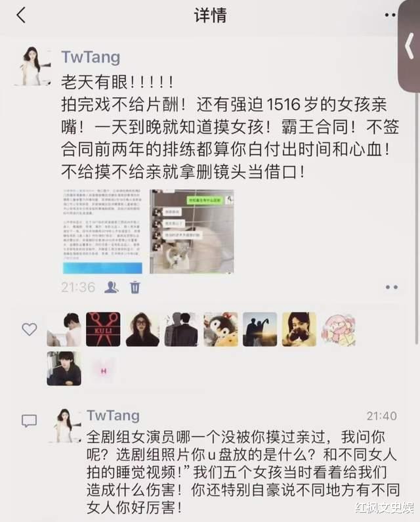Open post action dots beside timestamp
The image size is (420, 522).
(x=391, y=287)
